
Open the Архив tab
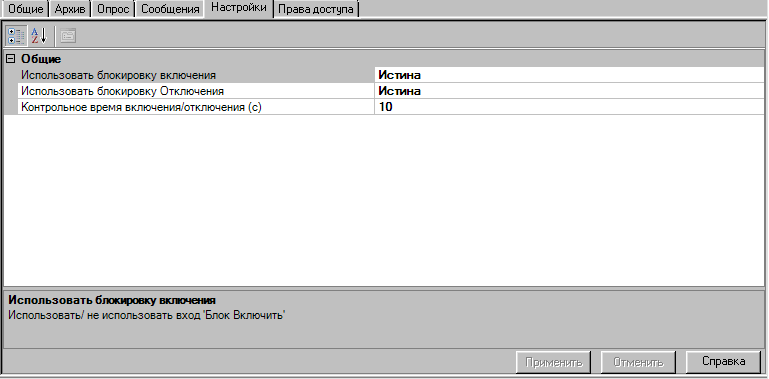click(70, 9)
